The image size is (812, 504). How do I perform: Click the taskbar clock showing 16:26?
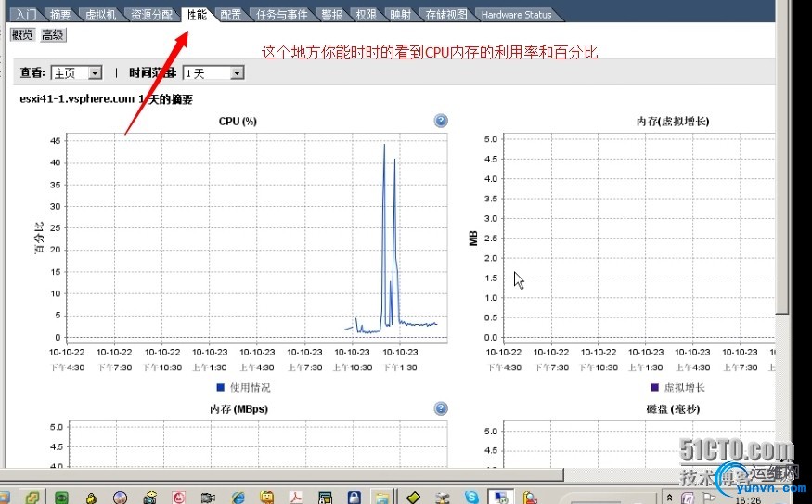click(748, 500)
